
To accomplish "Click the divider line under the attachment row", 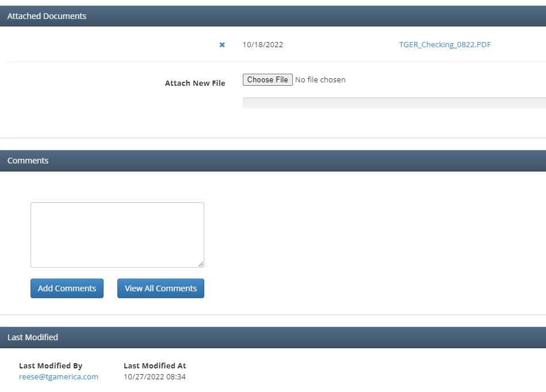I will (276, 62).
